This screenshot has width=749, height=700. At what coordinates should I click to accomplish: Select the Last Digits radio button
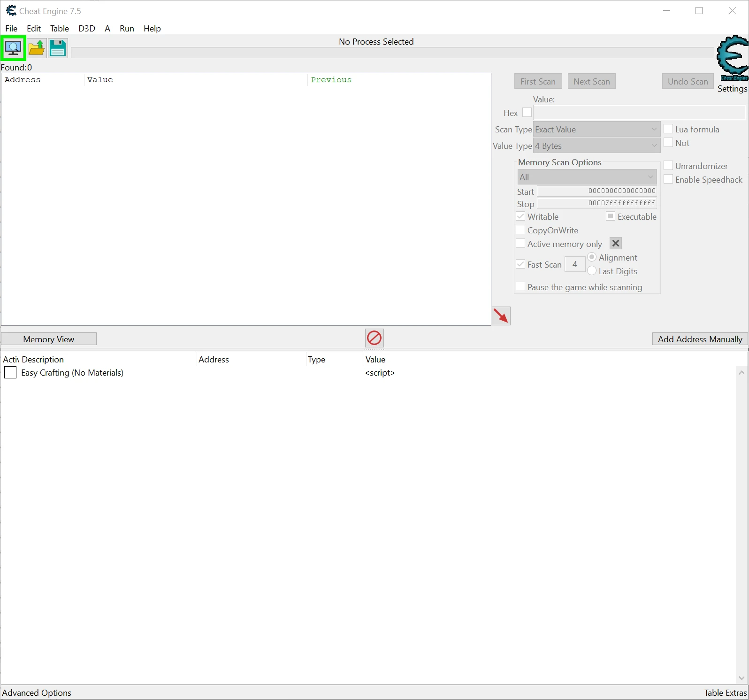coord(592,271)
